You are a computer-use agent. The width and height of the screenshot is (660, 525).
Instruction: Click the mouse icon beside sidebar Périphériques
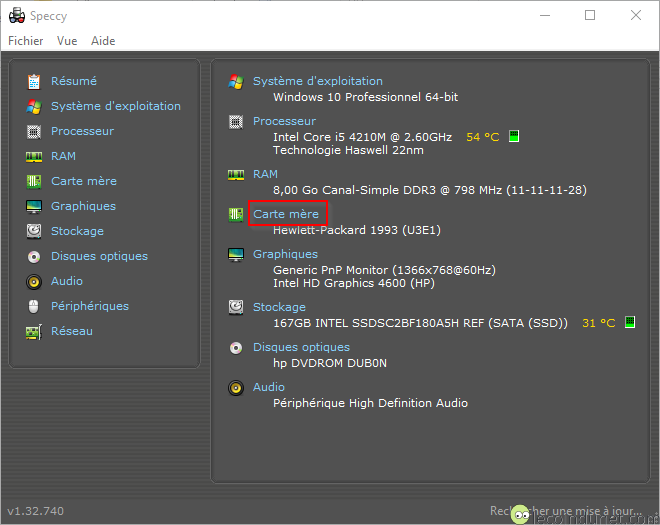click(34, 306)
